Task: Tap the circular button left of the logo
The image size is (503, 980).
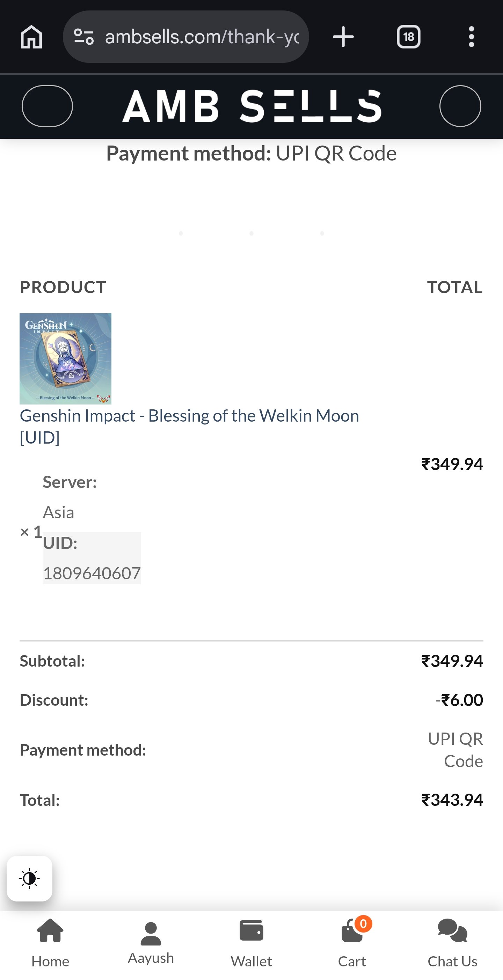Action: click(x=47, y=106)
